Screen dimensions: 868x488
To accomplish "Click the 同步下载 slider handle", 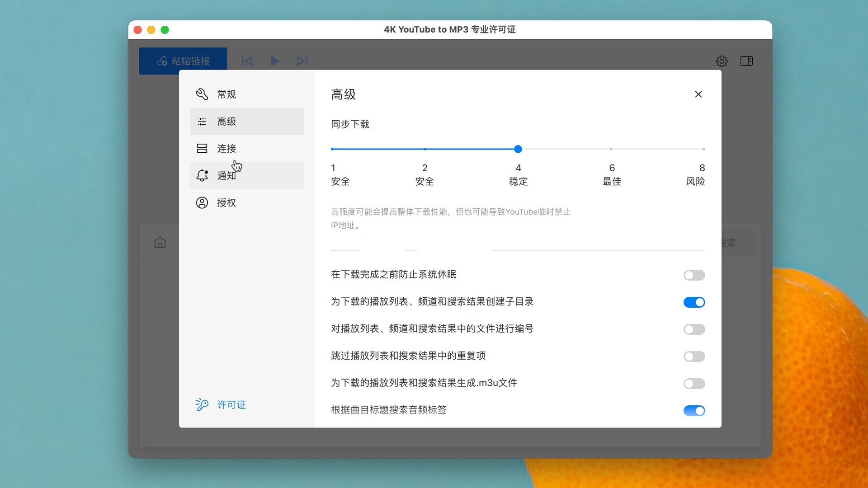I will pyautogui.click(x=518, y=149).
